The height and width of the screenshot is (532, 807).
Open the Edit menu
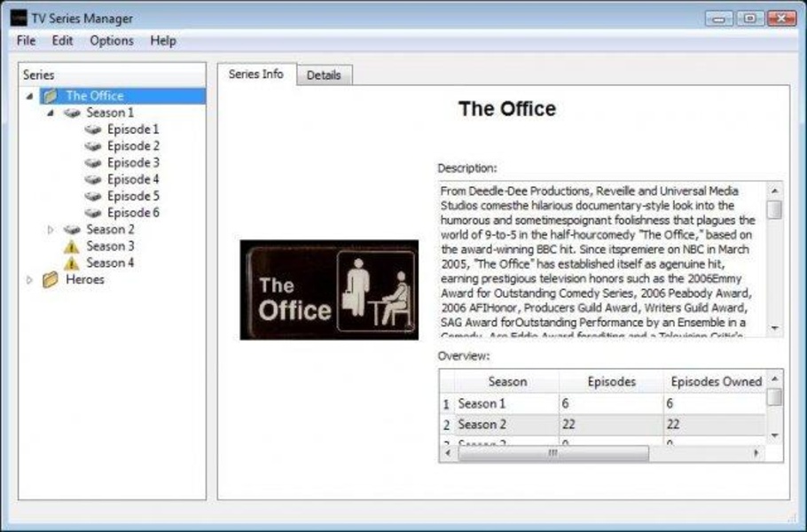[62, 41]
